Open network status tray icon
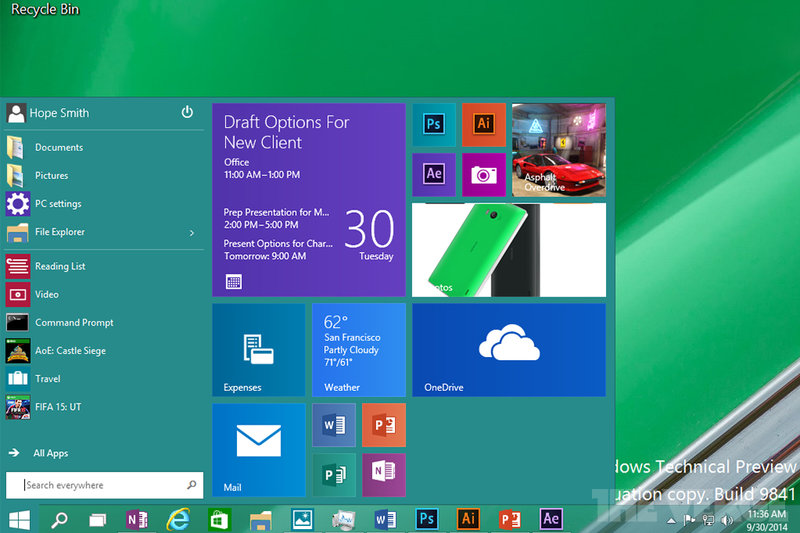Screen dimensions: 800x533 pyautogui.click(x=708, y=520)
